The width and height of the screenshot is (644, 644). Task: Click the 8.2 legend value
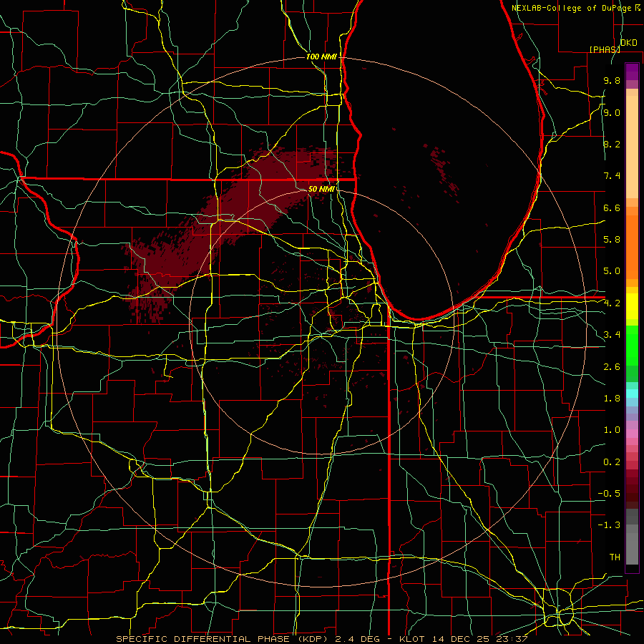(x=612, y=144)
